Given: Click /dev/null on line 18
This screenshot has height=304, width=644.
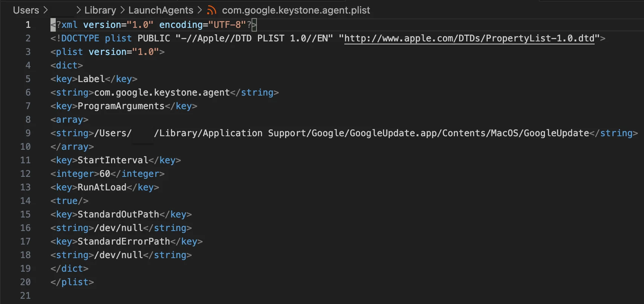Looking at the screenshot, I should click(x=119, y=255).
